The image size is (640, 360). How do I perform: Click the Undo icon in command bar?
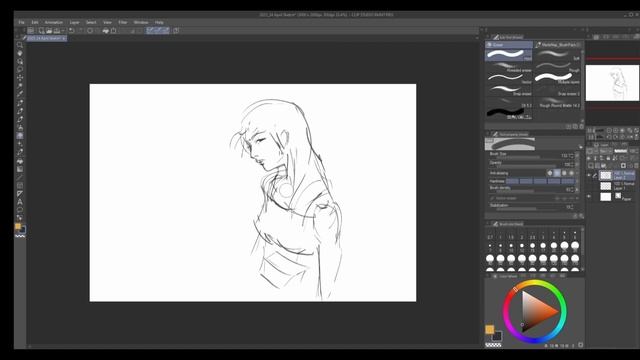72,31
